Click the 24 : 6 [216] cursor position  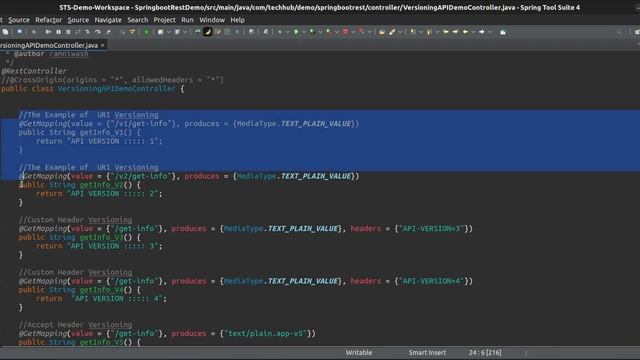coord(485,353)
